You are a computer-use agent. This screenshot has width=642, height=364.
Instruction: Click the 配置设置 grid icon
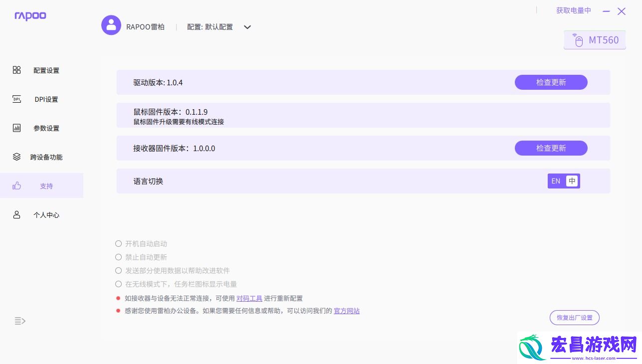click(16, 70)
